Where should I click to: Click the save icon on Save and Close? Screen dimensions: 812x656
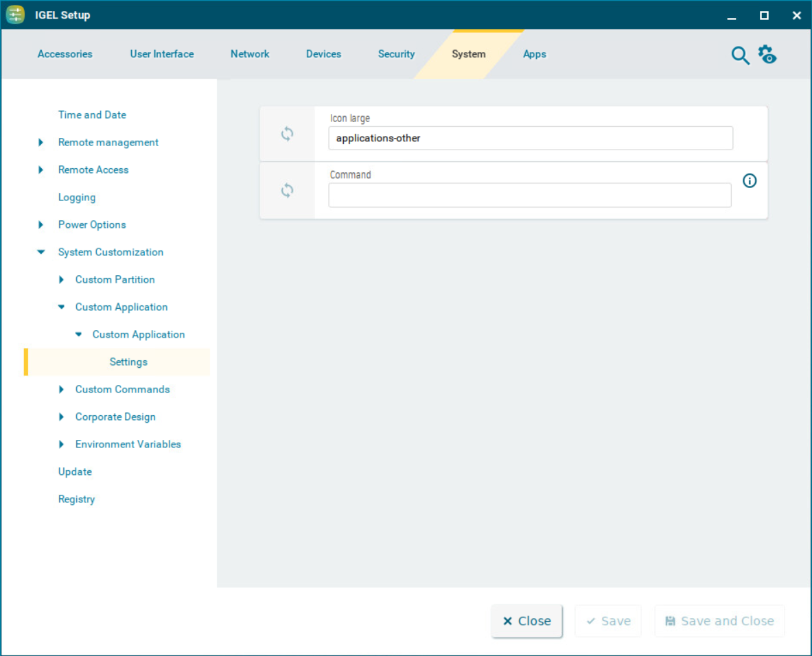click(x=670, y=621)
